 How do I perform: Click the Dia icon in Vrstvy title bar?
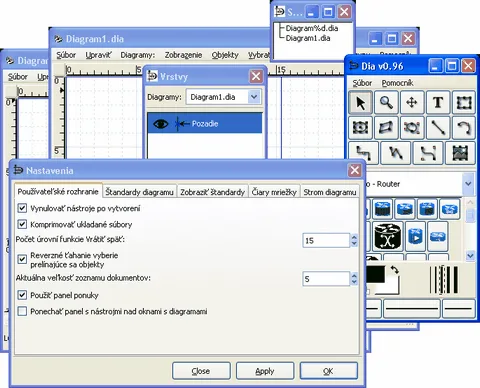pyautogui.click(x=152, y=76)
